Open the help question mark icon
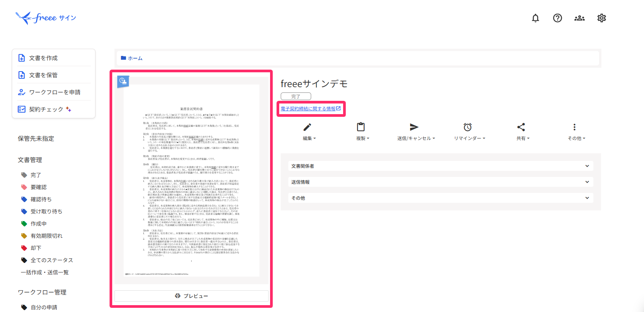The height and width of the screenshot is (312, 644). pos(557,18)
